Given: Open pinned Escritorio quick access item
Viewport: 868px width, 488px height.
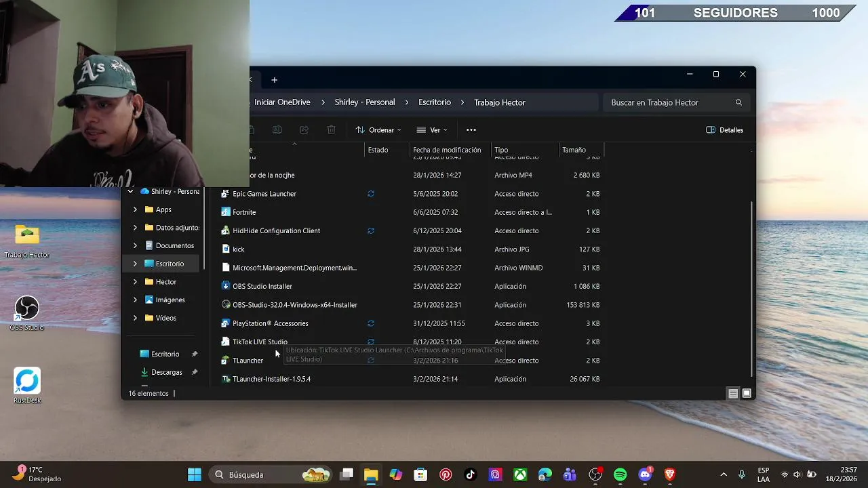Looking at the screenshot, I should pos(165,354).
